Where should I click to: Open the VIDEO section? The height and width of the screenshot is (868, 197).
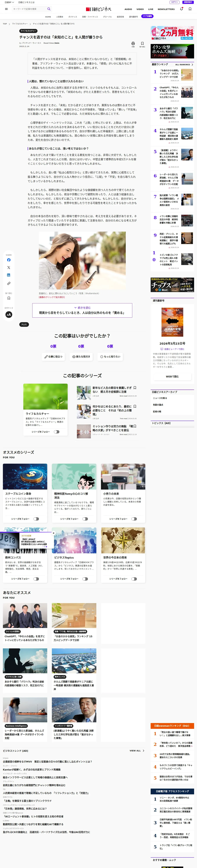140,9
